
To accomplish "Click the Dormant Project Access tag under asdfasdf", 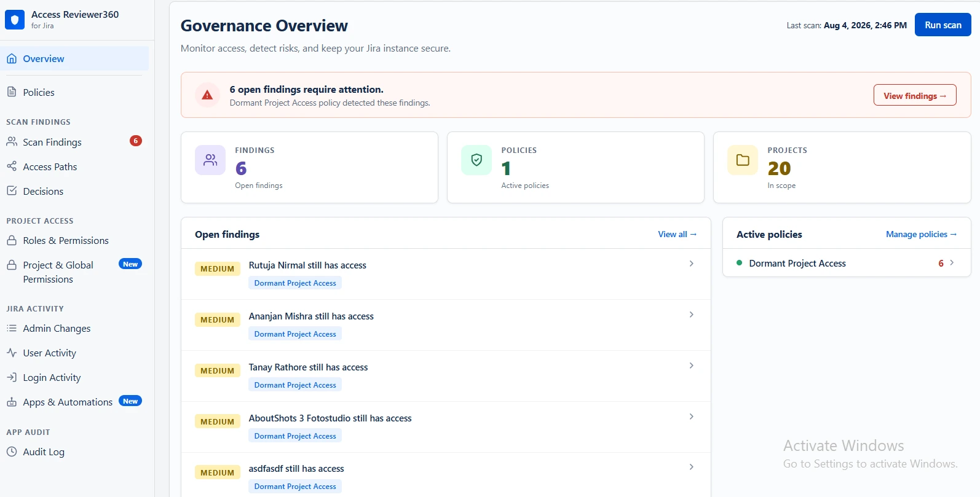I will pos(295,487).
